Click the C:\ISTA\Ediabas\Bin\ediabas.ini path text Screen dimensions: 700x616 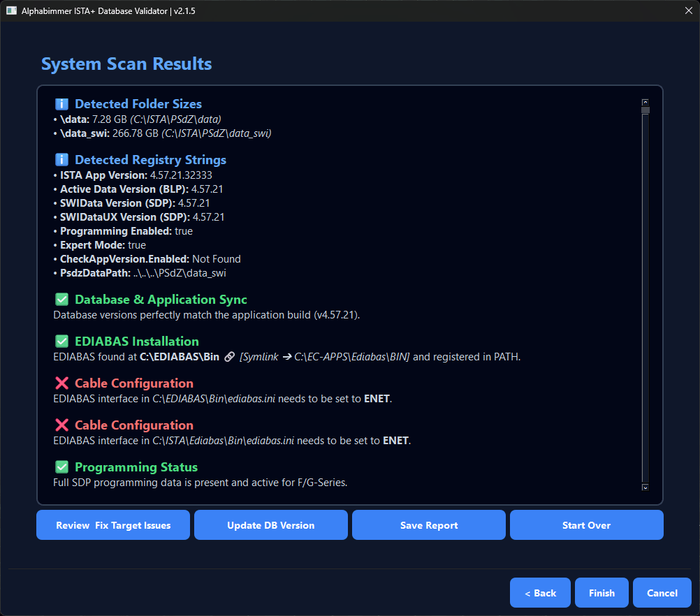point(224,441)
